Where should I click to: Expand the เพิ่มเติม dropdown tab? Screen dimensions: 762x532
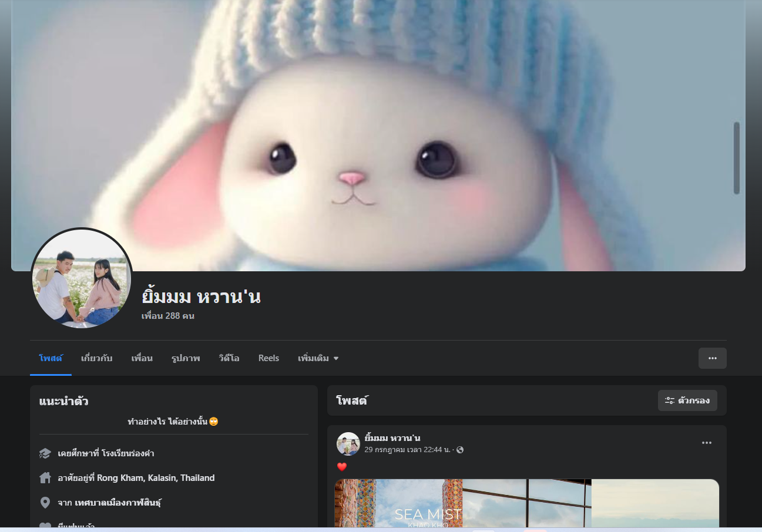tap(318, 358)
